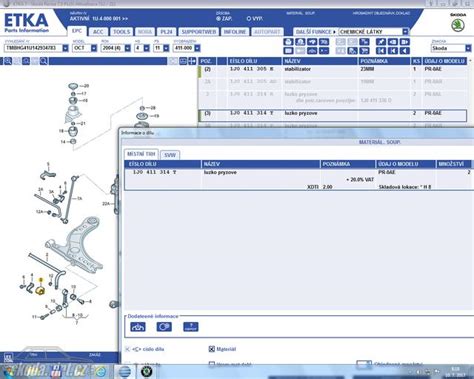Open the brand Skoda dropdown
The image size is (474, 379).
(x=468, y=48)
